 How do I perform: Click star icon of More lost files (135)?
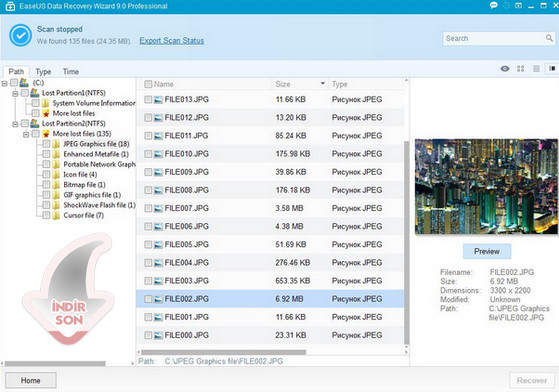(46, 134)
